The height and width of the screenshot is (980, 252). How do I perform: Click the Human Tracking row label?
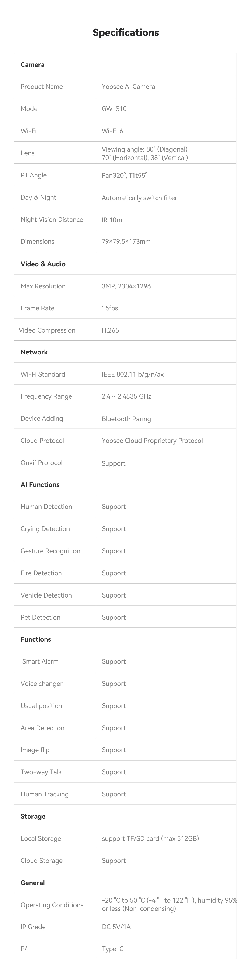pos(45,794)
